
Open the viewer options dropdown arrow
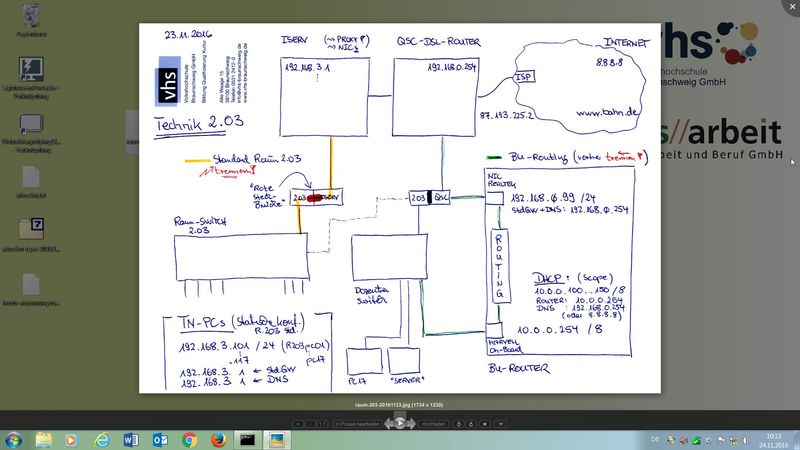[x=501, y=424]
